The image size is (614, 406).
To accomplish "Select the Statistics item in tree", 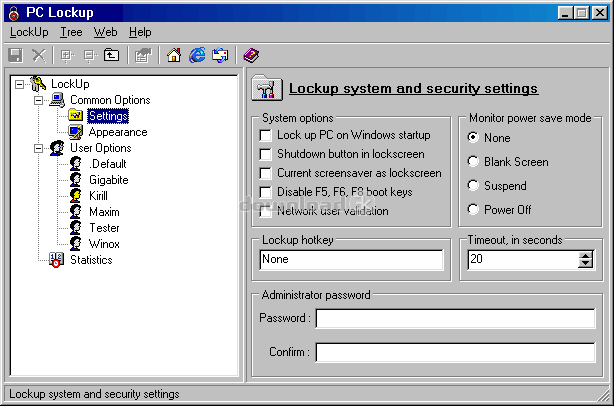I will [x=90, y=260].
